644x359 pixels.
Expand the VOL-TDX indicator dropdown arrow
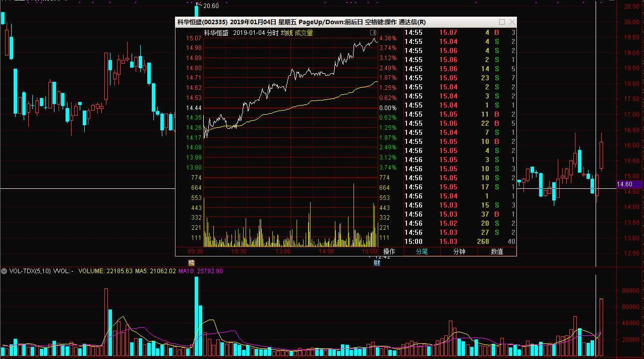click(4, 271)
